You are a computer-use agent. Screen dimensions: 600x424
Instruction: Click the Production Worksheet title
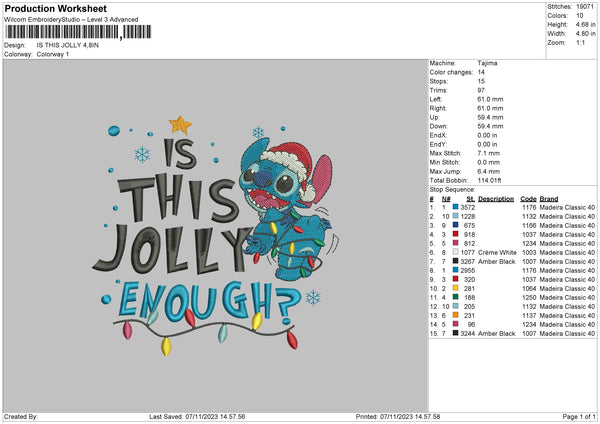[x=55, y=8]
